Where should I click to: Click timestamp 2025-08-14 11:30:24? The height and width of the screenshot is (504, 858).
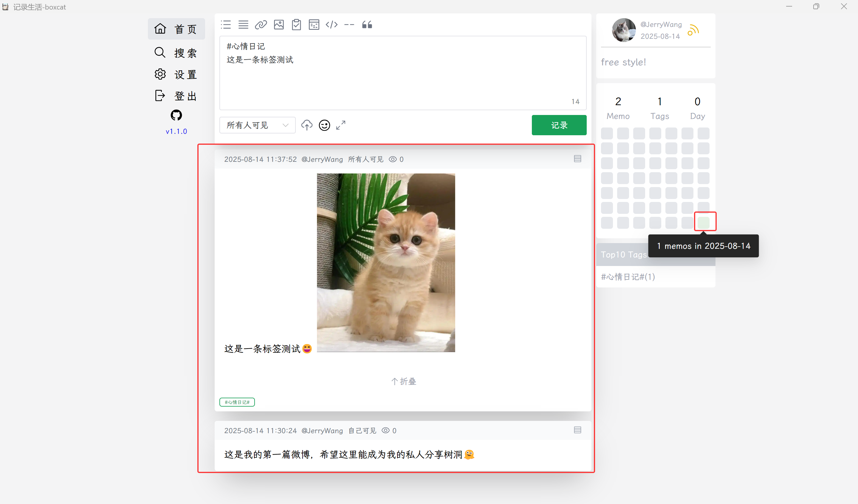click(x=260, y=430)
